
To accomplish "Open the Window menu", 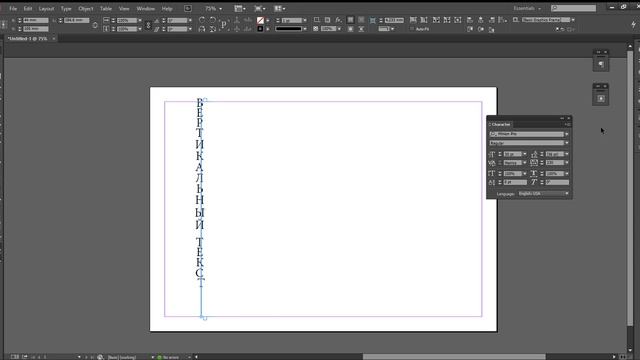I will (145, 8).
